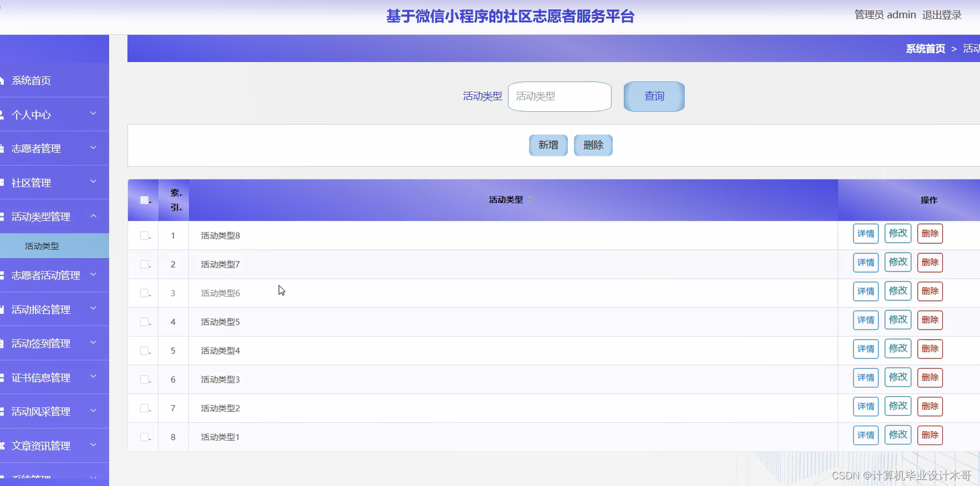Screen dimensions: 980x486
Task: Check the box for row 活动类型7
Action: (x=144, y=264)
